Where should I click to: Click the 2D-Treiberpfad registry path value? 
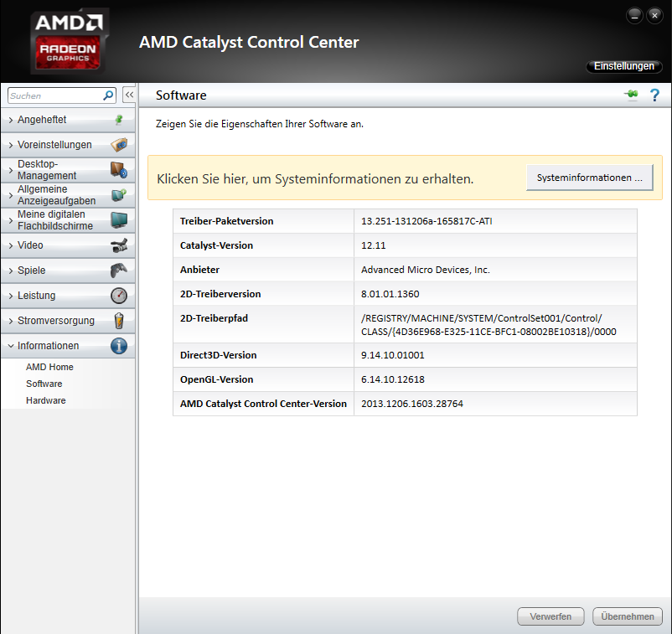(x=488, y=325)
